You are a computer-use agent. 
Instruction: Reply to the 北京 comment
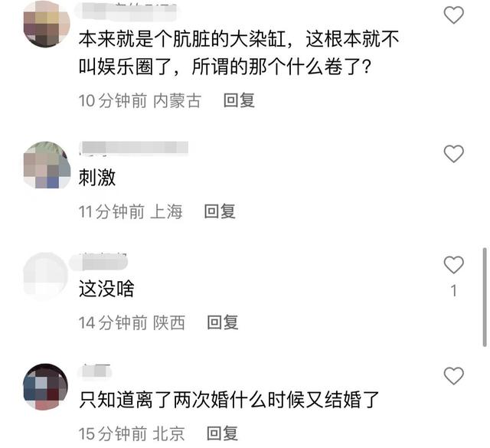tap(222, 433)
